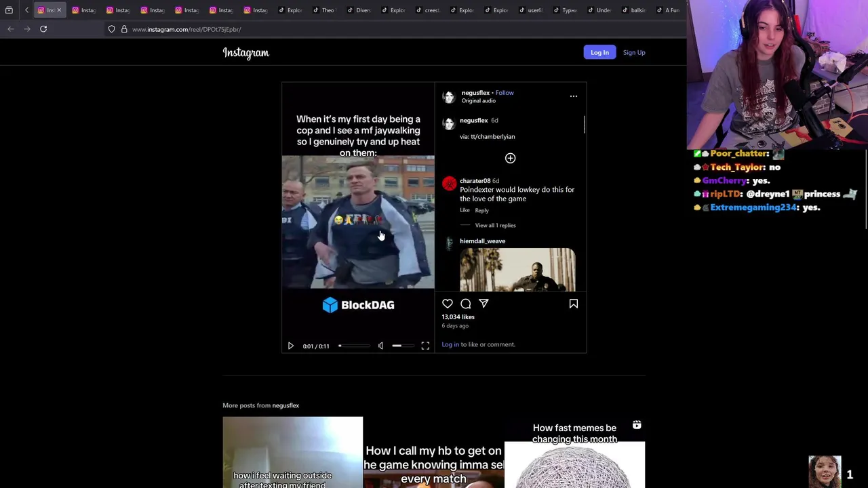Switch to the 'creest' TikTok tab
This screenshot has height=488, width=868.
[x=427, y=10]
